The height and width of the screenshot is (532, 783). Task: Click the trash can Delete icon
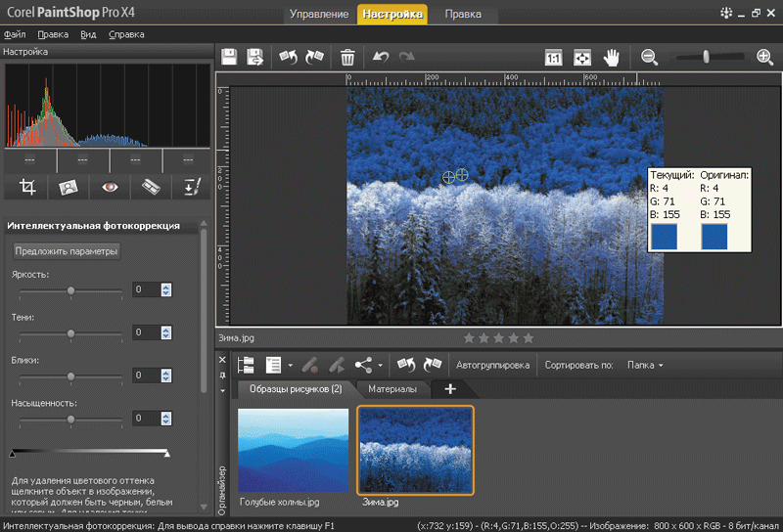point(347,57)
